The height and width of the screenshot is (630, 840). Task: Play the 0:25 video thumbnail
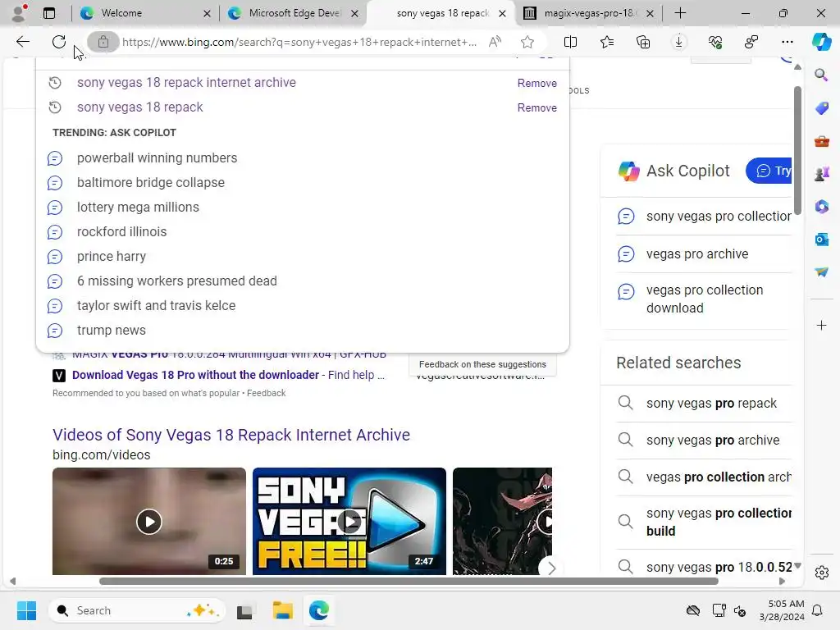(149, 521)
